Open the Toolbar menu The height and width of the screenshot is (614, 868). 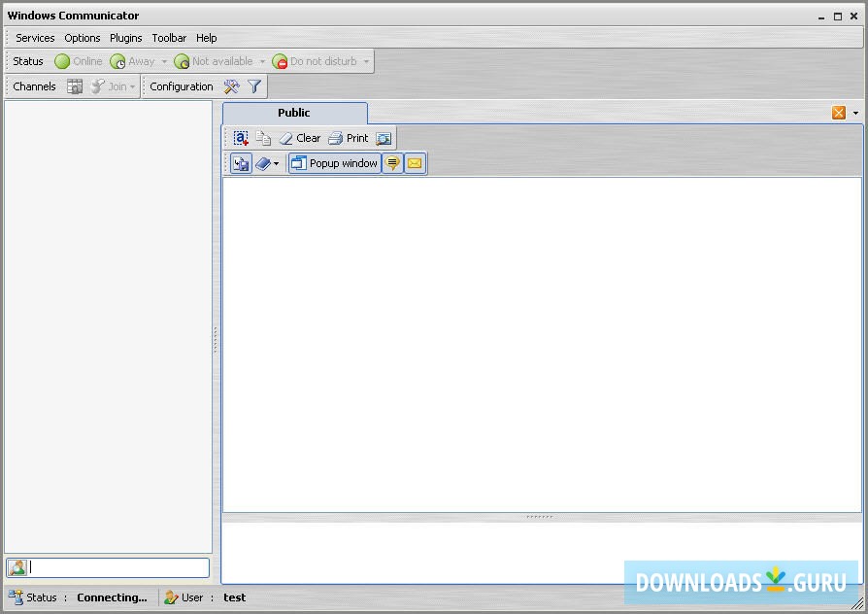pos(169,38)
